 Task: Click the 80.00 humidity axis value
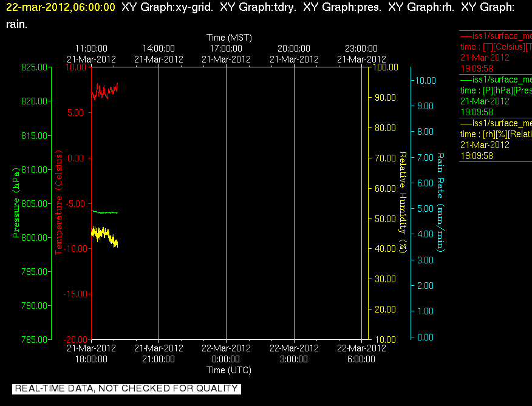coord(386,128)
